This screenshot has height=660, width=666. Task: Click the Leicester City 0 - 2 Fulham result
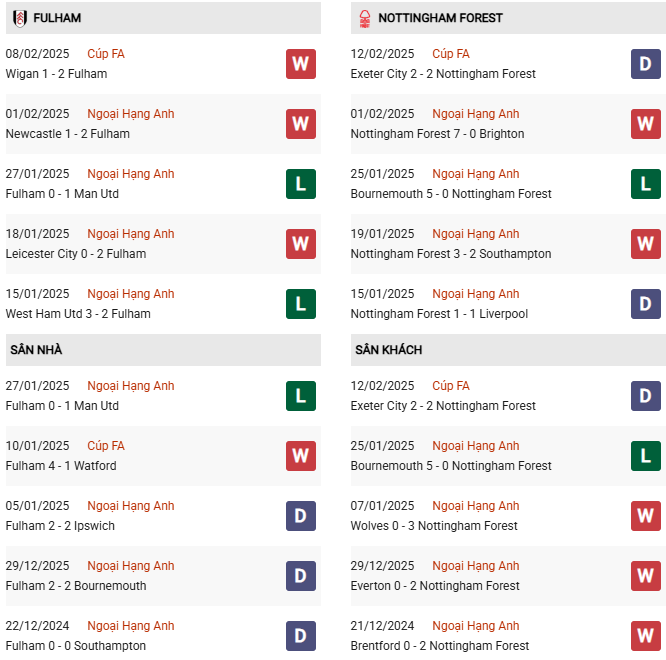(x=76, y=254)
